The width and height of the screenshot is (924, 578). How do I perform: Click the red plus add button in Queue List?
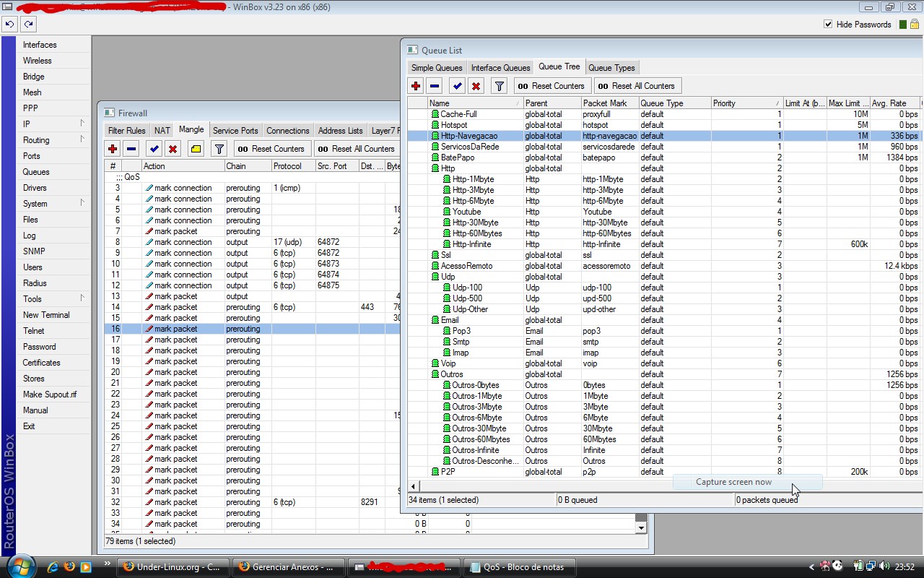click(x=416, y=86)
